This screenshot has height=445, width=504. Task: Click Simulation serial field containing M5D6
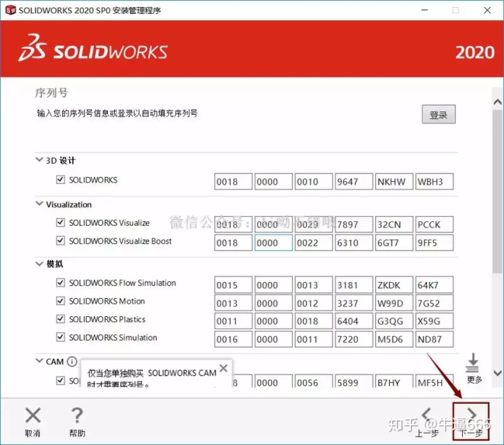[x=394, y=339]
